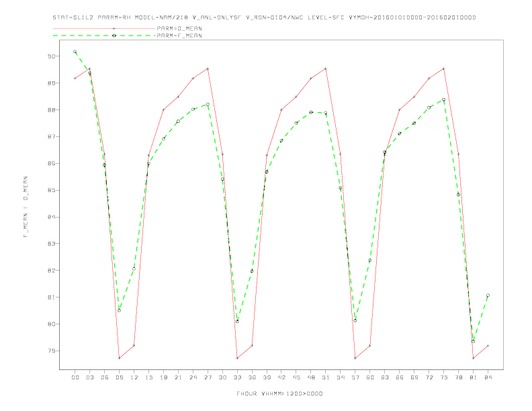Select the PARM=F_MEAN legend label
Image resolution: width=532 pixels, height=411 pixels.
179,36
